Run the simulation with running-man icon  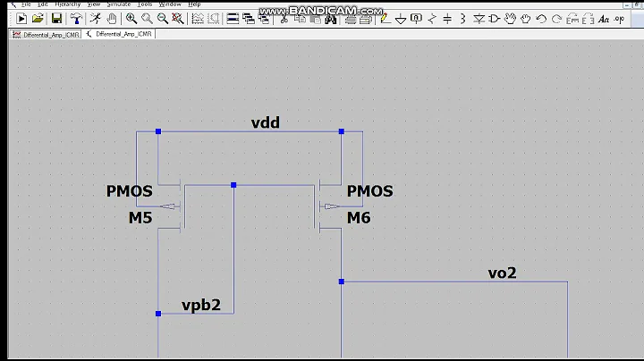[x=96, y=19]
